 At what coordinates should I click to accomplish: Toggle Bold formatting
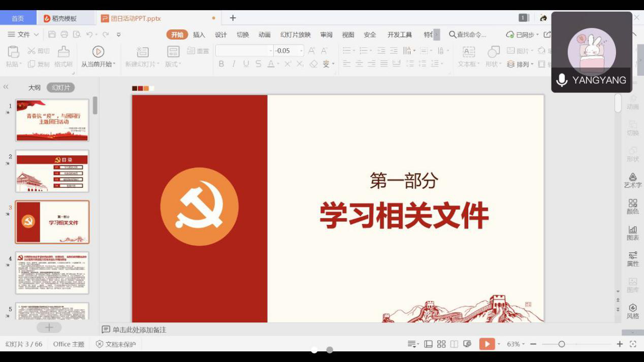click(221, 64)
